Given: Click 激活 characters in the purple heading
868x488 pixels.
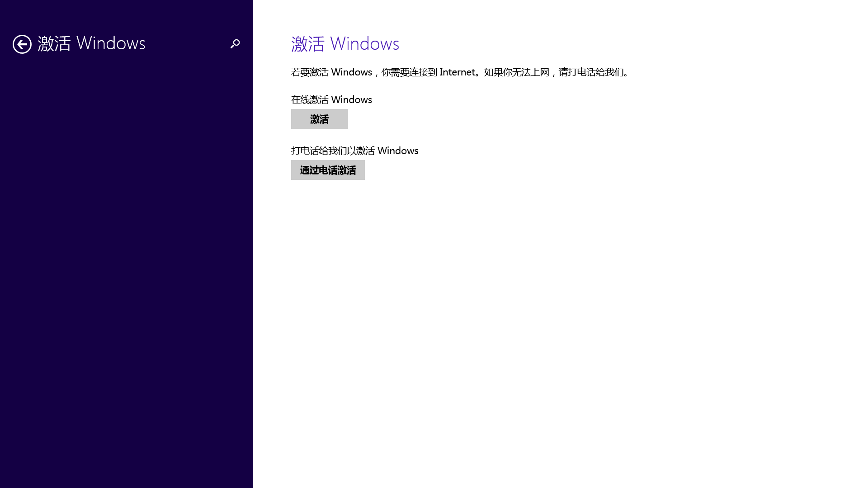Looking at the screenshot, I should (308, 44).
